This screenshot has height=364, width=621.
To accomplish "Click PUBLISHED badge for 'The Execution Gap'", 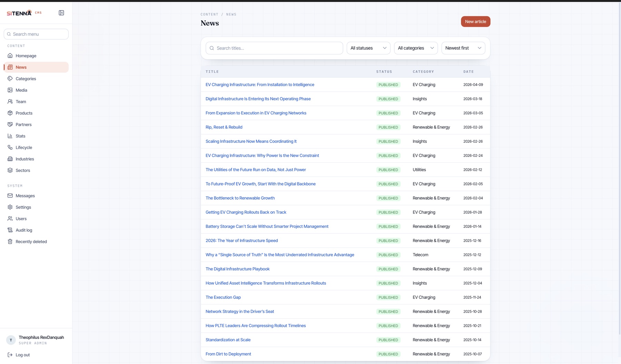I will tap(388, 297).
